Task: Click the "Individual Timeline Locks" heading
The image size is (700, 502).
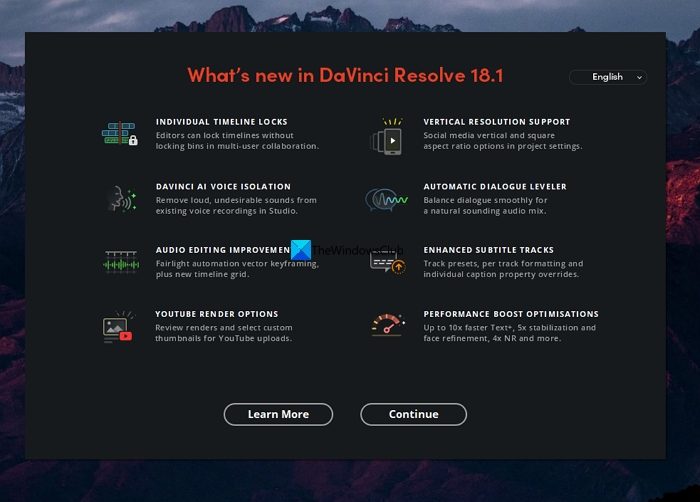Action: (222, 122)
